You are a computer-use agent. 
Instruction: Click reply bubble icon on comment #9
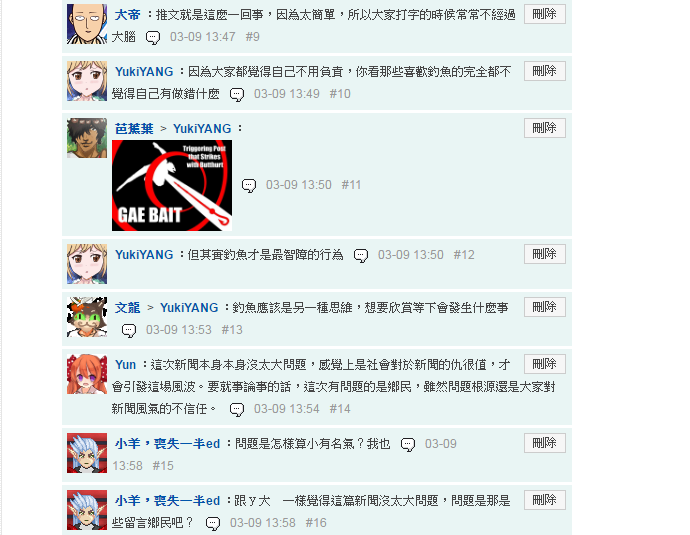coord(153,37)
